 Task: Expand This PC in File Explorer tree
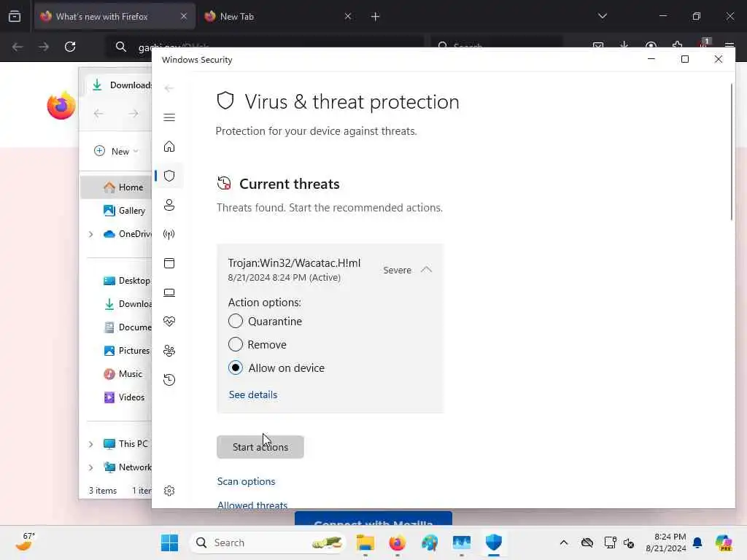click(x=90, y=444)
